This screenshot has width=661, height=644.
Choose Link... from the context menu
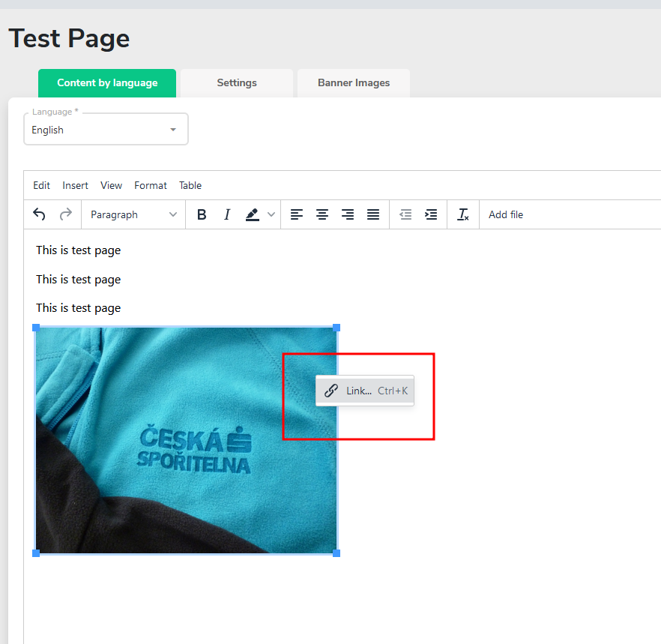365,391
